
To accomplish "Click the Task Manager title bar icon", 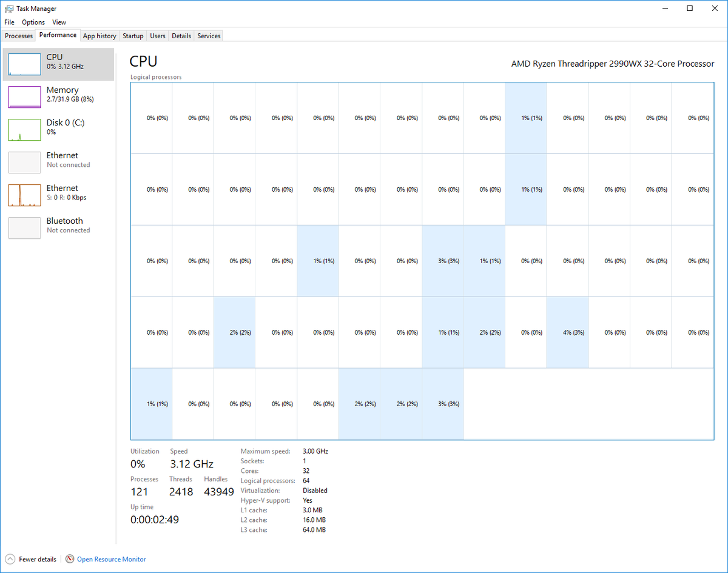I will coord(8,8).
